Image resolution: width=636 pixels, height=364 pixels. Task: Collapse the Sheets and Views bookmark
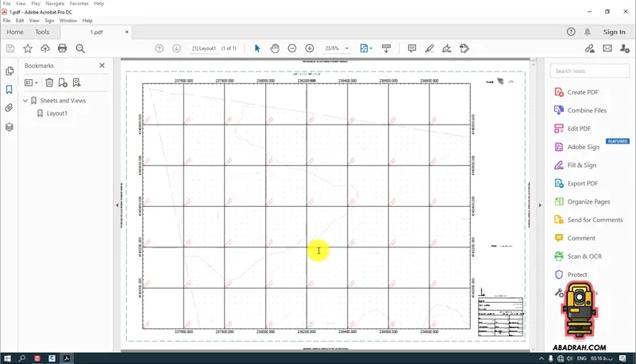click(x=25, y=101)
